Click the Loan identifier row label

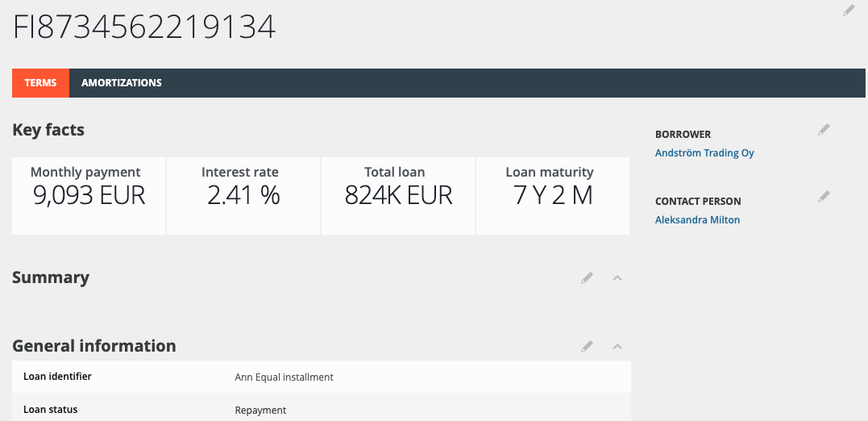(57, 377)
